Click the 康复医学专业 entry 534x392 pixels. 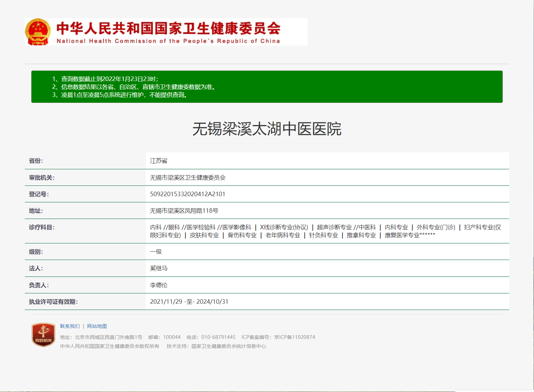pos(402,235)
